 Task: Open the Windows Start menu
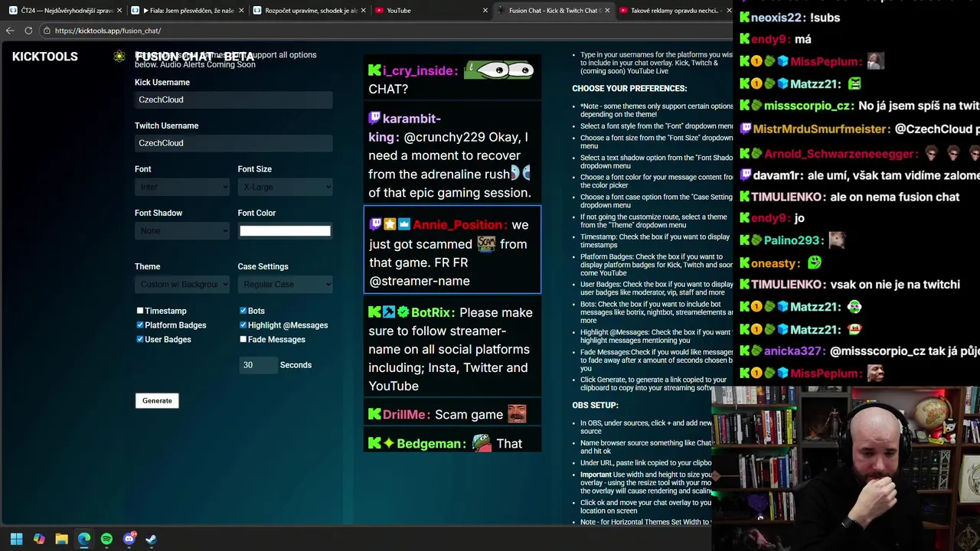16,539
